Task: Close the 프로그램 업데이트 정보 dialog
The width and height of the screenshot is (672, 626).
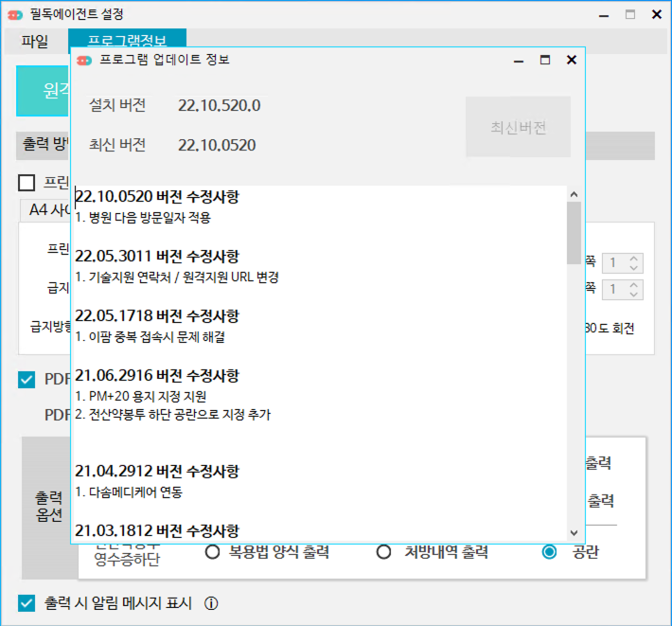Action: click(571, 60)
